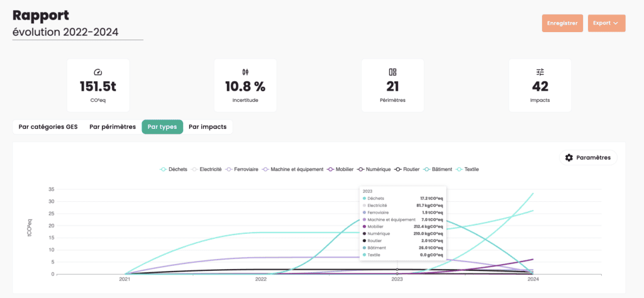Click the CO²eq gauge icon
Viewport: 644px width, 298px height.
click(x=97, y=72)
